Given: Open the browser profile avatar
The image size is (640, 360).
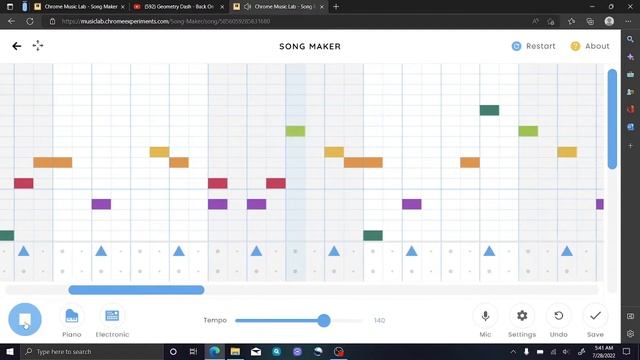Looking at the screenshot, I should 609,21.
